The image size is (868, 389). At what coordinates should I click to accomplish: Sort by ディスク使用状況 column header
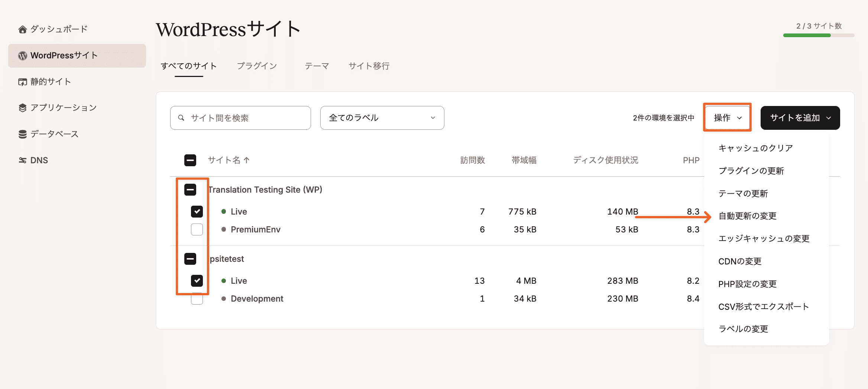[x=606, y=160]
